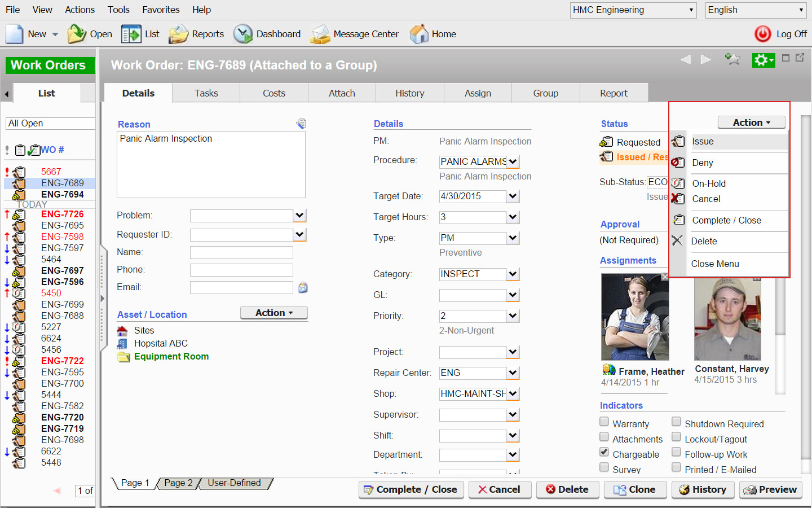This screenshot has height=508, width=812.
Task: Open the History tab
Action: 410,93
